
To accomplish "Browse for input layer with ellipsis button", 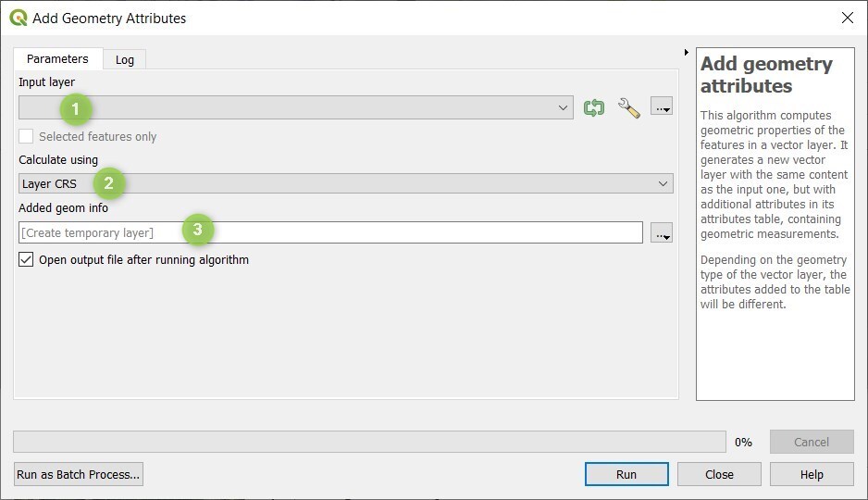I will click(x=662, y=107).
